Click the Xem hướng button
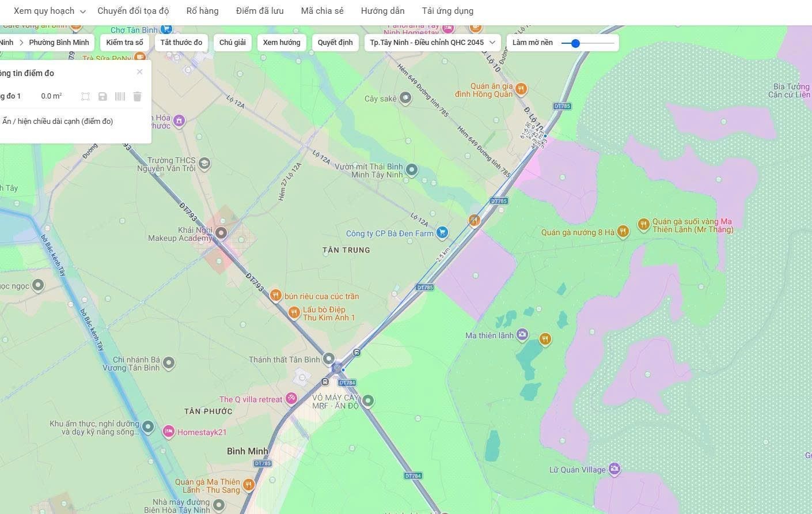The image size is (812, 514). click(x=282, y=43)
